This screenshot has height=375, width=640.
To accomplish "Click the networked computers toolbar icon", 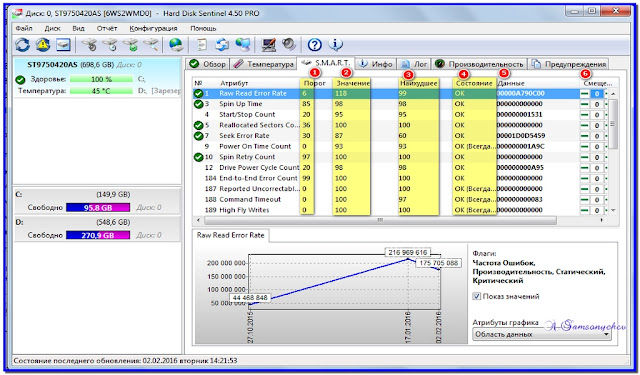I will pyautogui.click(x=243, y=44).
